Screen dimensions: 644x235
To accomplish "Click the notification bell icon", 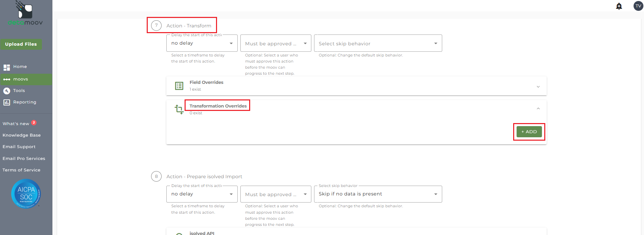I will click(619, 6).
